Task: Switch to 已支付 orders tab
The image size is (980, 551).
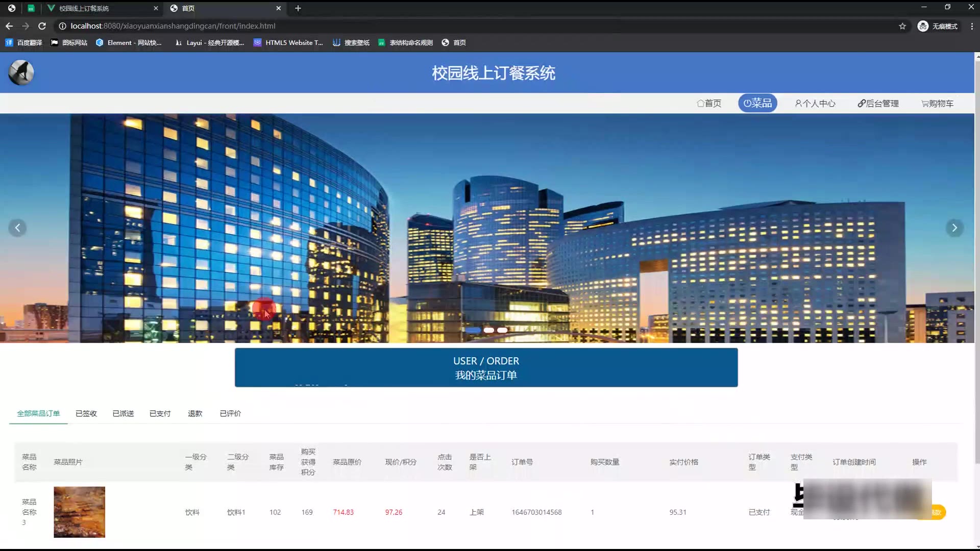Action: pyautogui.click(x=160, y=413)
